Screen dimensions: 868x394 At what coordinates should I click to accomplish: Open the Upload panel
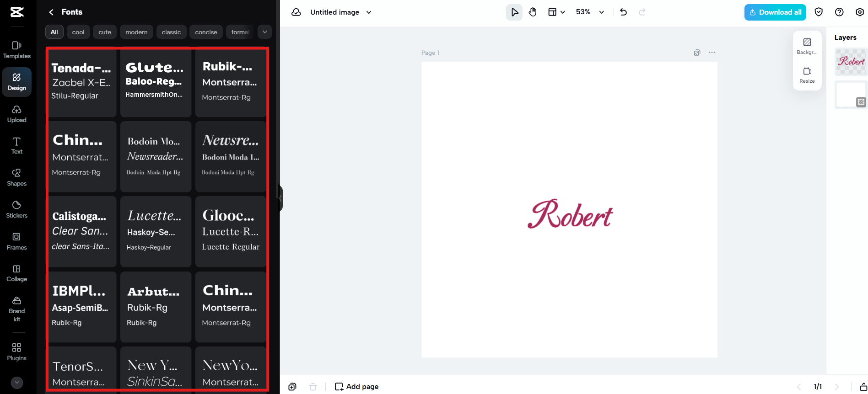17,114
